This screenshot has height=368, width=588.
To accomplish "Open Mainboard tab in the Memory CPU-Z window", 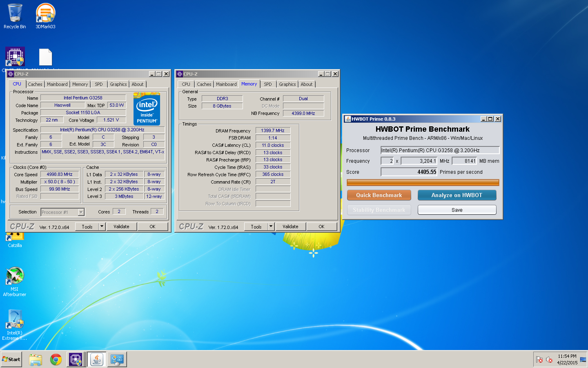I will [226, 84].
